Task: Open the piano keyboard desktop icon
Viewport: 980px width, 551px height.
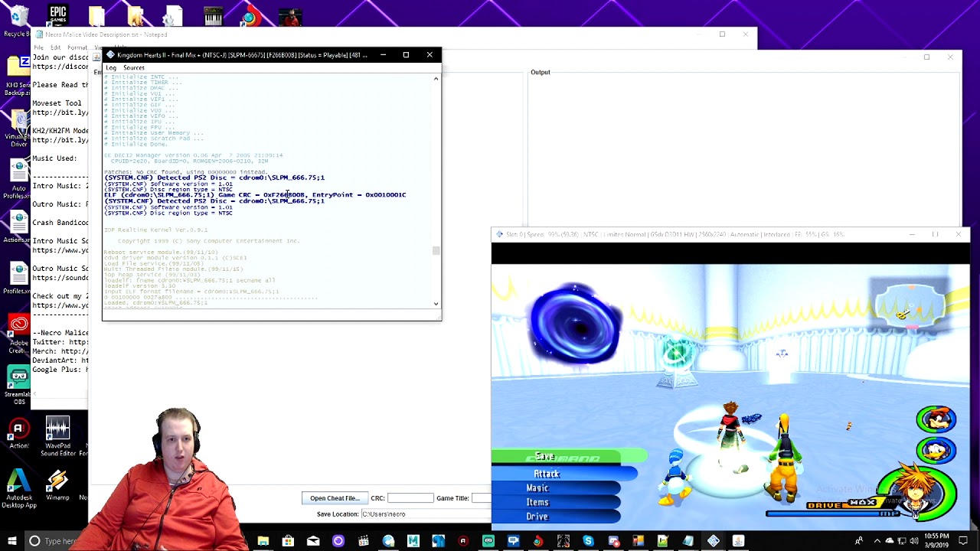Action: [213, 16]
